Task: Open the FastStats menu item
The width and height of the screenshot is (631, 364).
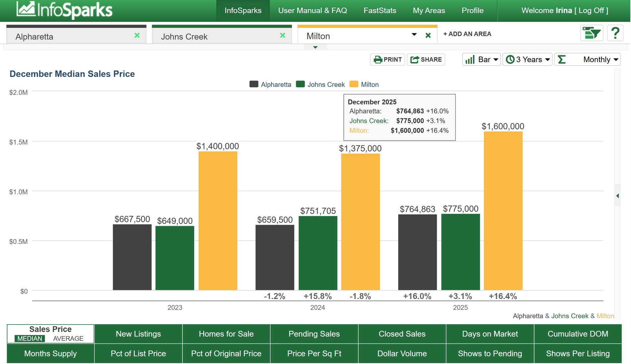Action: click(380, 11)
